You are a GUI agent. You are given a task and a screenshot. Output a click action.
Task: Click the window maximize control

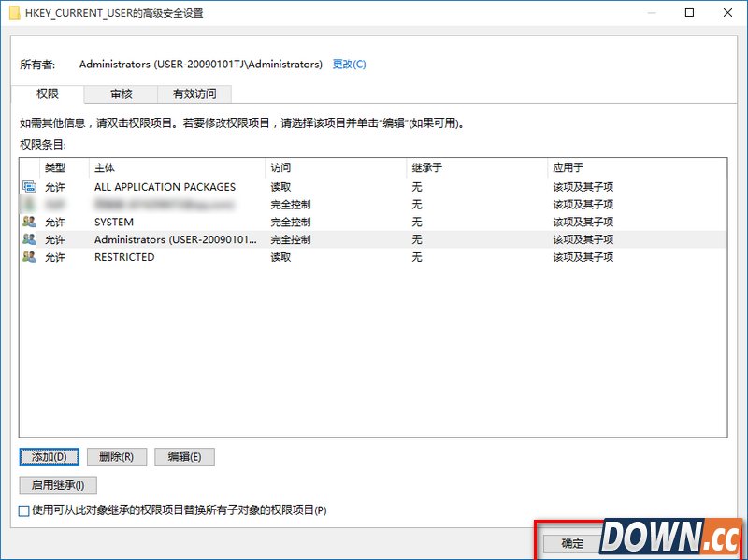point(689,13)
